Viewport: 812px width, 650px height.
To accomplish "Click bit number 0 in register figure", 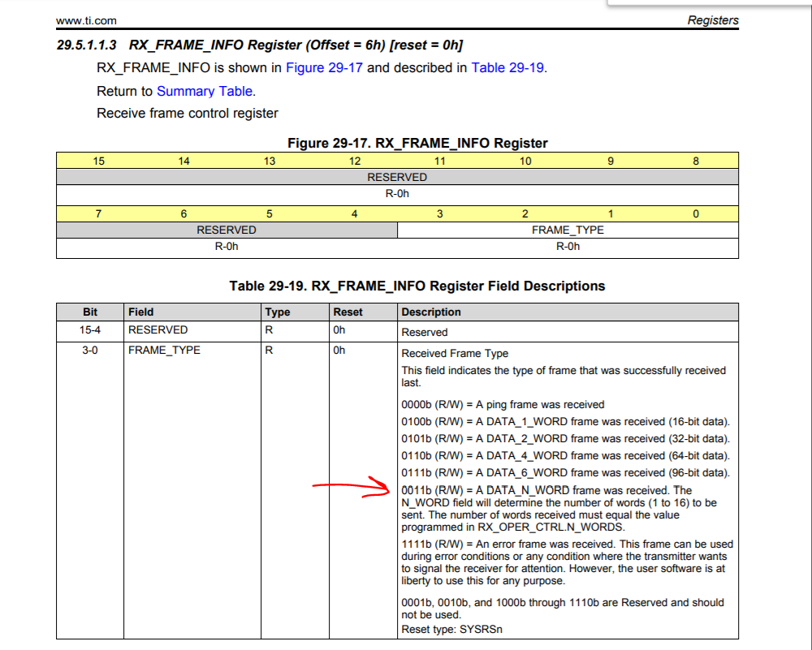I will click(696, 213).
